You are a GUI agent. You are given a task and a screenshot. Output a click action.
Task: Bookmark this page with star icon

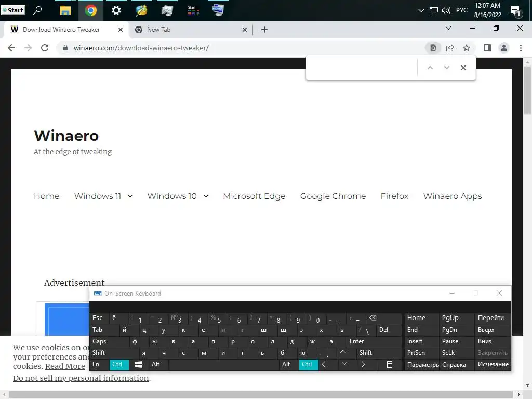467,48
